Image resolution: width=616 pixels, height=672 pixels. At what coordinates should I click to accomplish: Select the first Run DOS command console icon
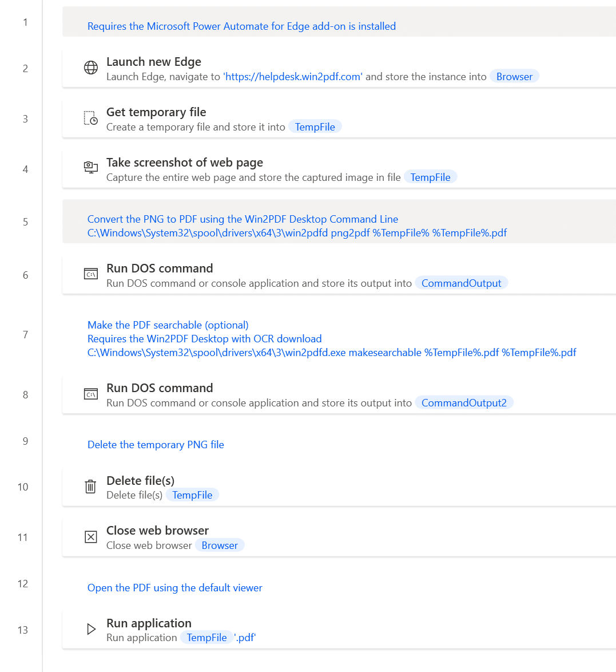pos(91,274)
